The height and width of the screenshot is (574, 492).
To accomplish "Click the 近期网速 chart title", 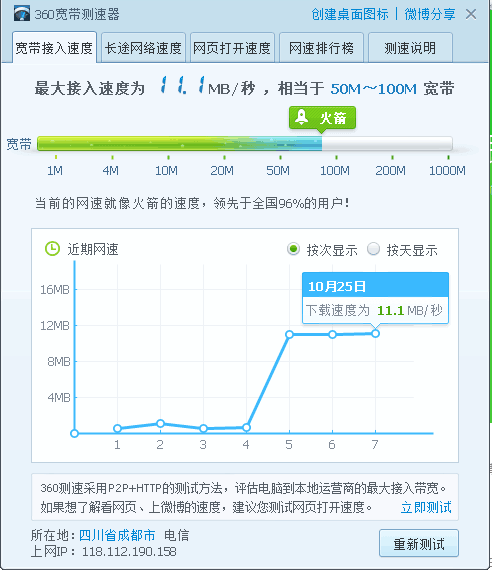I will click(93, 249).
